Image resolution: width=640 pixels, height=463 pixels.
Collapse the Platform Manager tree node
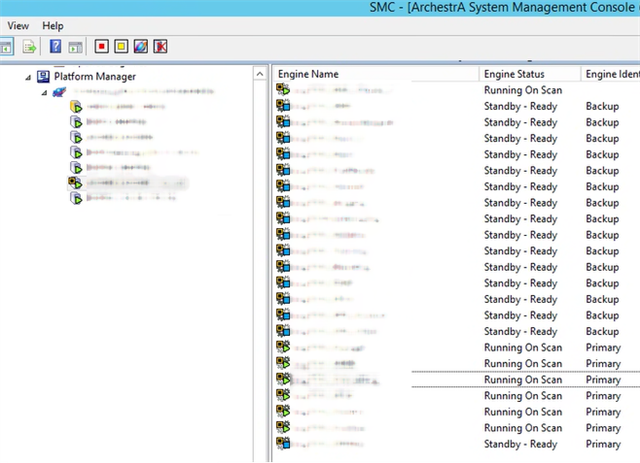coord(28,77)
